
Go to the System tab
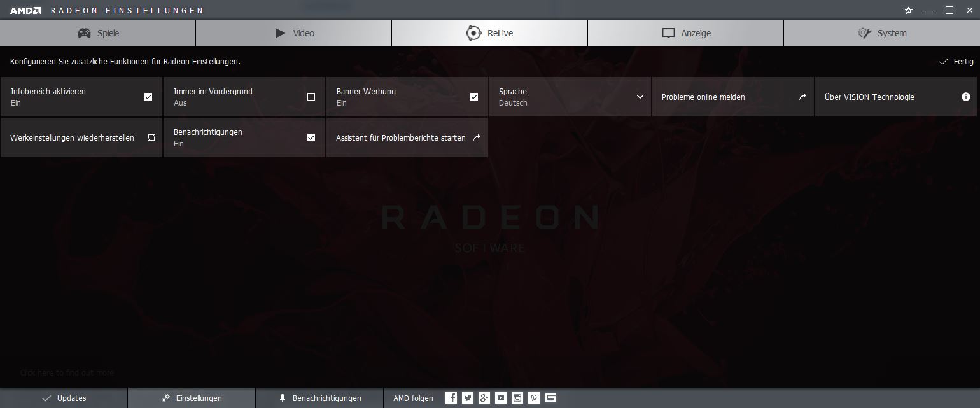pos(881,33)
